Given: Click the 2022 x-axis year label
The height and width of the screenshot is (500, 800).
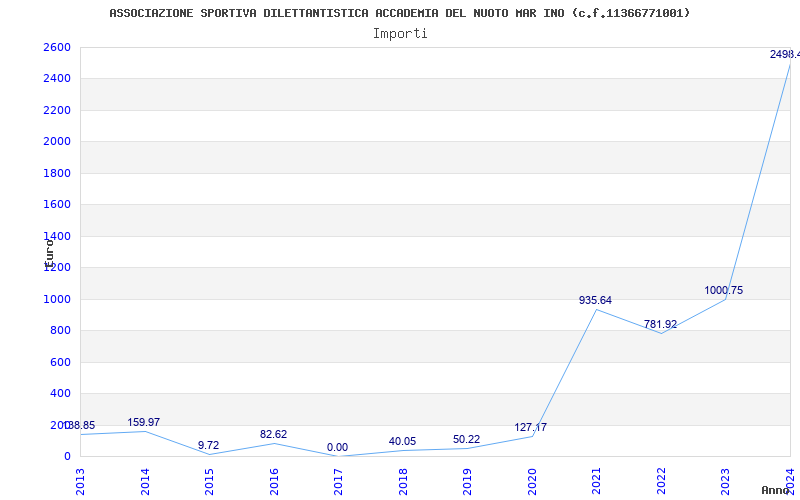Looking at the screenshot, I should [x=661, y=481].
